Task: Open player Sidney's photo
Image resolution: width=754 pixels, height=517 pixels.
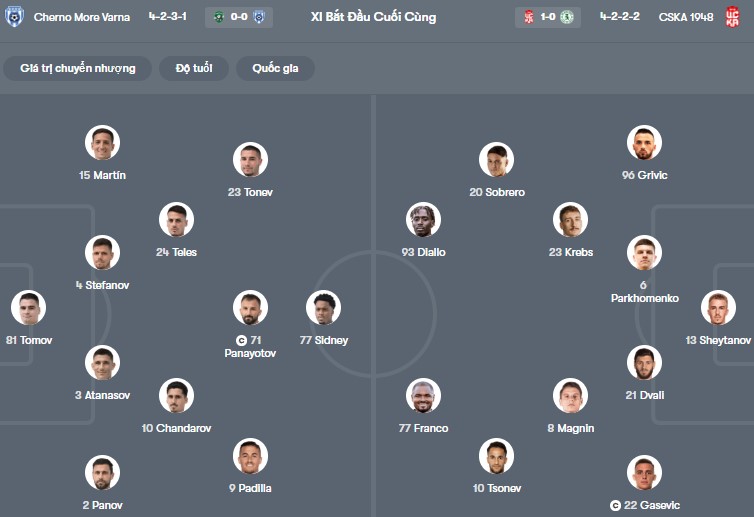Action: click(324, 308)
